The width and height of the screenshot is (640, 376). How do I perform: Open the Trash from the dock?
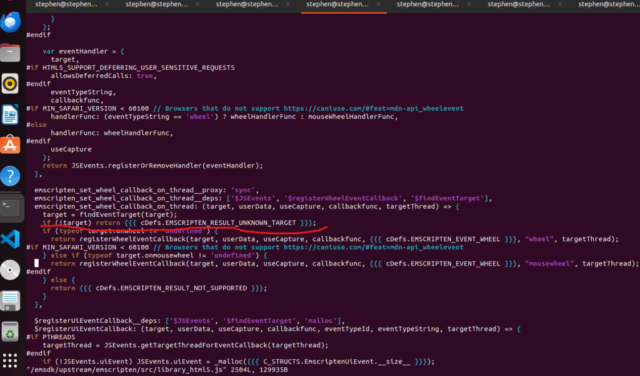coord(10,332)
